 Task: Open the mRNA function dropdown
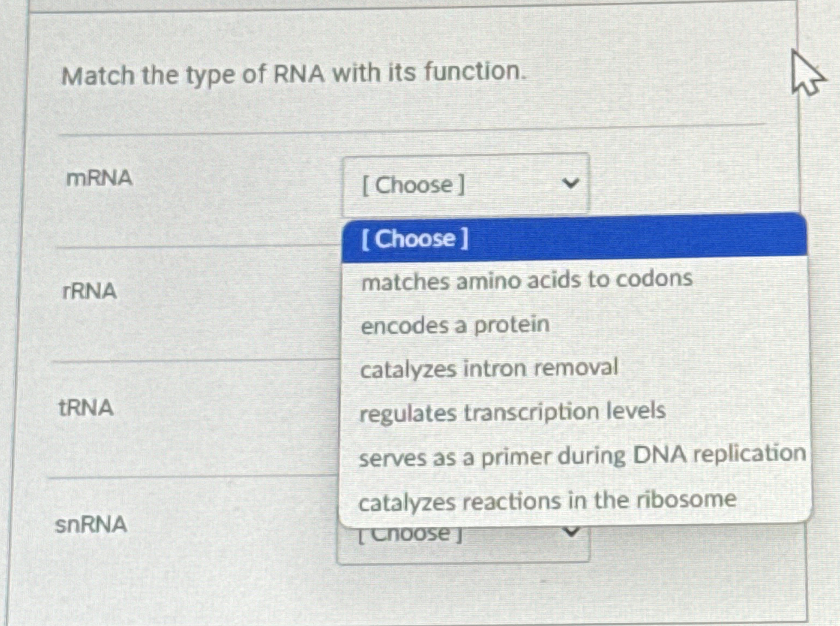pyautogui.click(x=464, y=185)
